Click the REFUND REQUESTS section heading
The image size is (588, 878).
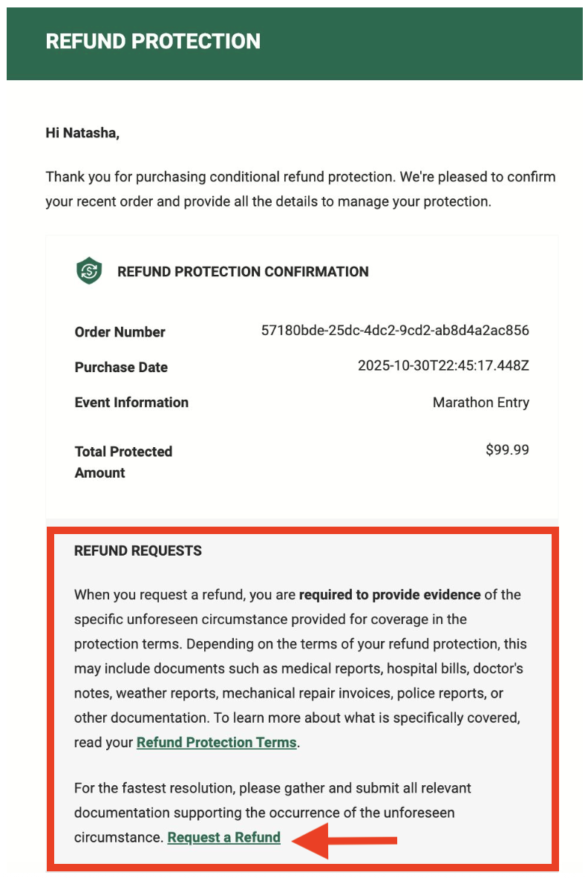click(138, 550)
